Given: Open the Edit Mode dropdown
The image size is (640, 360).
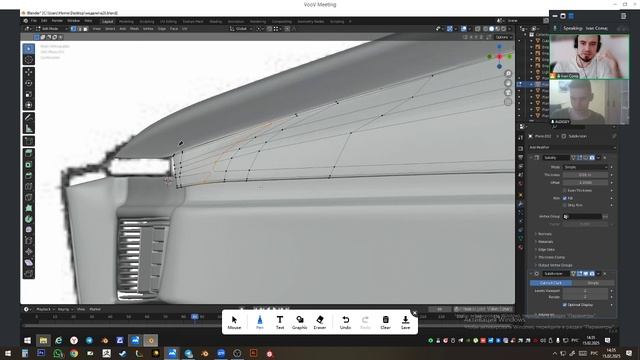Looking at the screenshot, I should pos(52,29).
